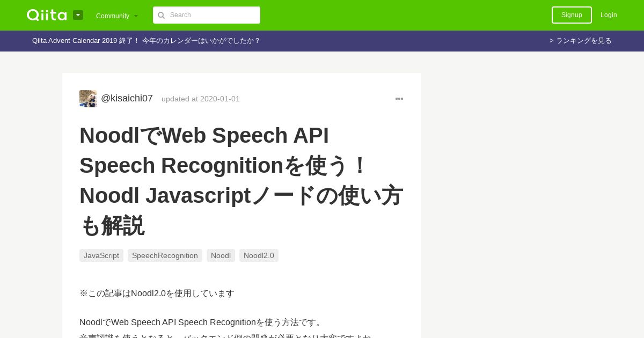
Task: Open the Login link
Action: [609, 15]
